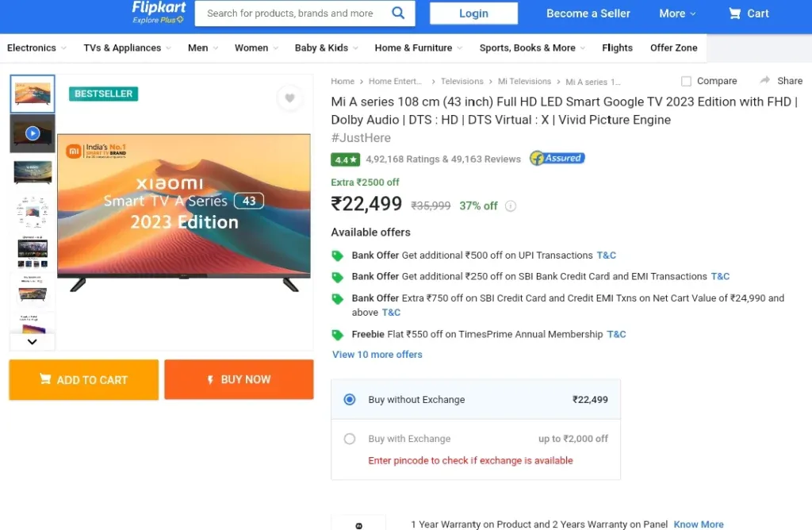Add the TV to wishlist with the heart icon
The image size is (812, 530).
[x=289, y=98]
